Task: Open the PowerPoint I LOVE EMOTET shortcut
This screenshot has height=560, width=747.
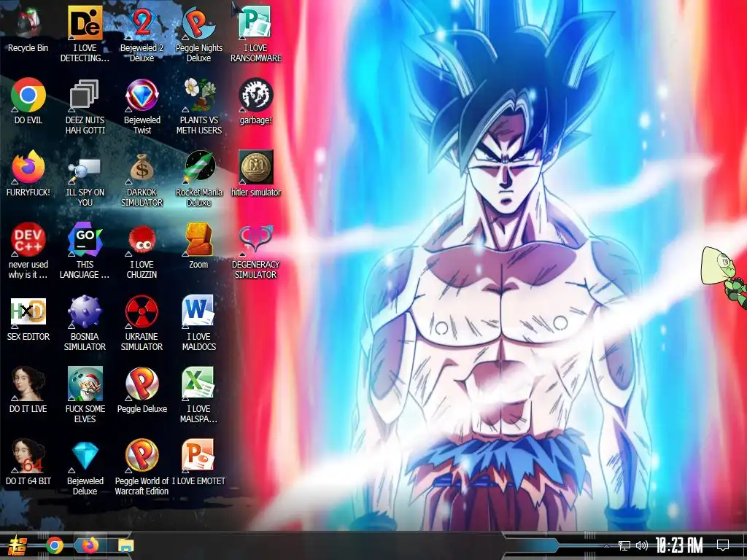Action: pyautogui.click(x=198, y=463)
